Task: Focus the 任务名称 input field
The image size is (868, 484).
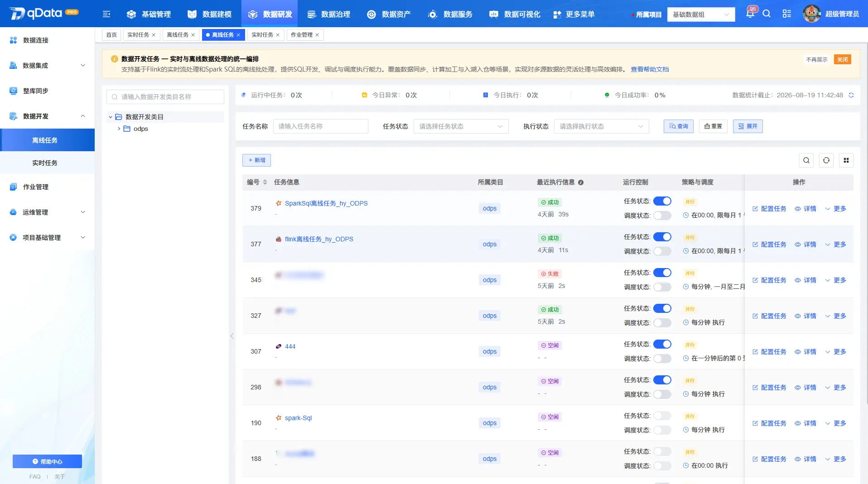Action: [320, 126]
